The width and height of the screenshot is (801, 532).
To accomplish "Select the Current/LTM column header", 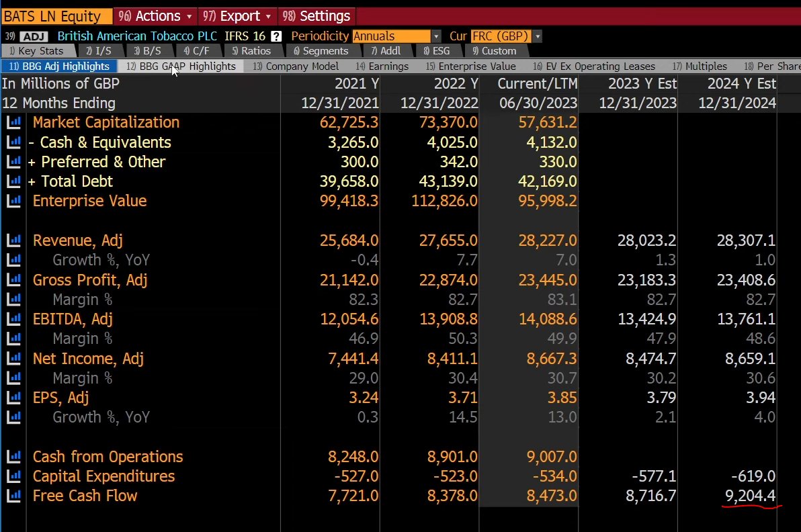I will click(538, 84).
